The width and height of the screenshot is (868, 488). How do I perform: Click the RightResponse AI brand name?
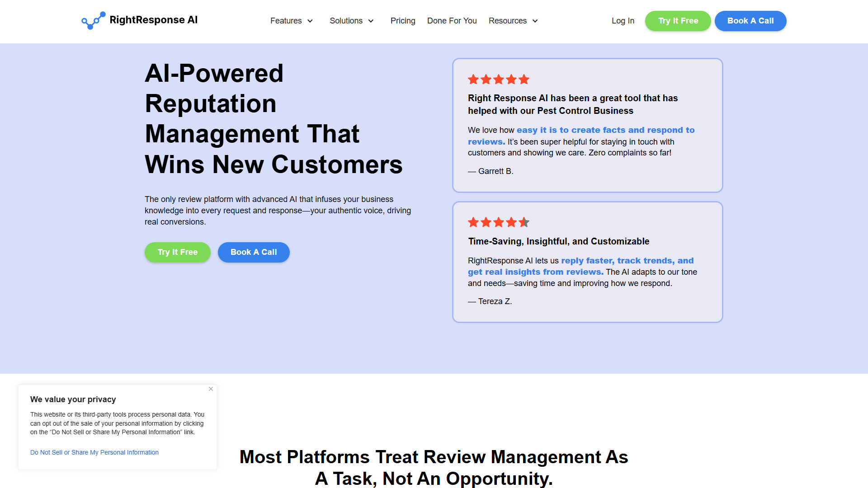coord(154,20)
